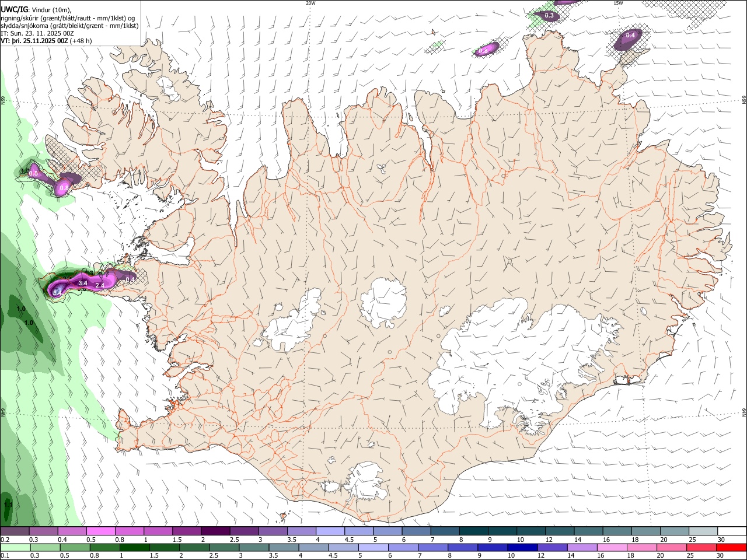Select the rain legend swatch between 5 and 6
The image size is (747, 560).
373,548
